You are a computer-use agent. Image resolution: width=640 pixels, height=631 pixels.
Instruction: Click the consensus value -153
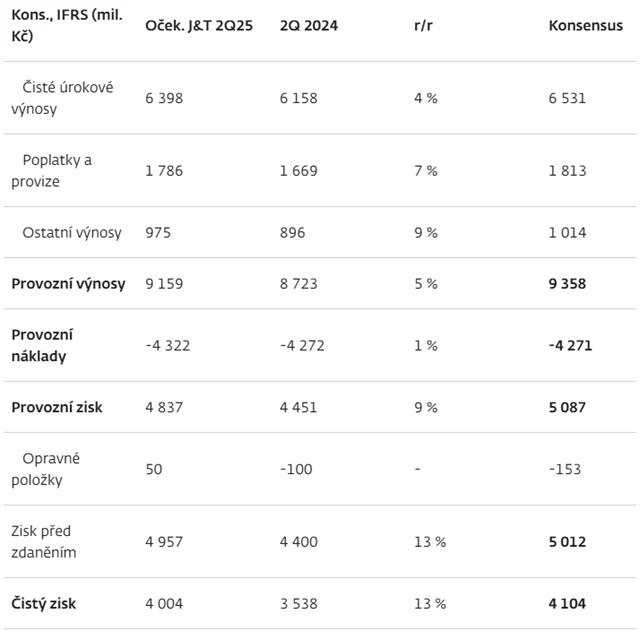(565, 469)
